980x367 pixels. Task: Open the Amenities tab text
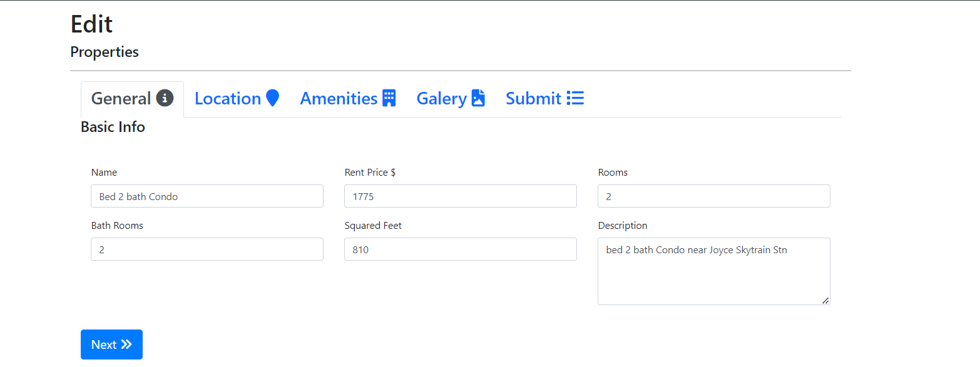[339, 99]
